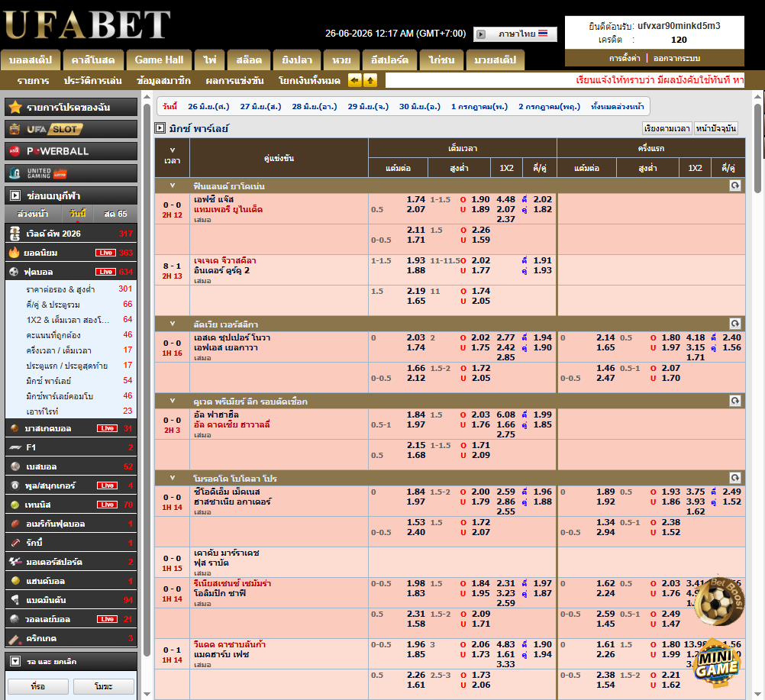
Task: Collapse the ลัตเวีย เวอร์สลีกา league section
Action: (173, 324)
